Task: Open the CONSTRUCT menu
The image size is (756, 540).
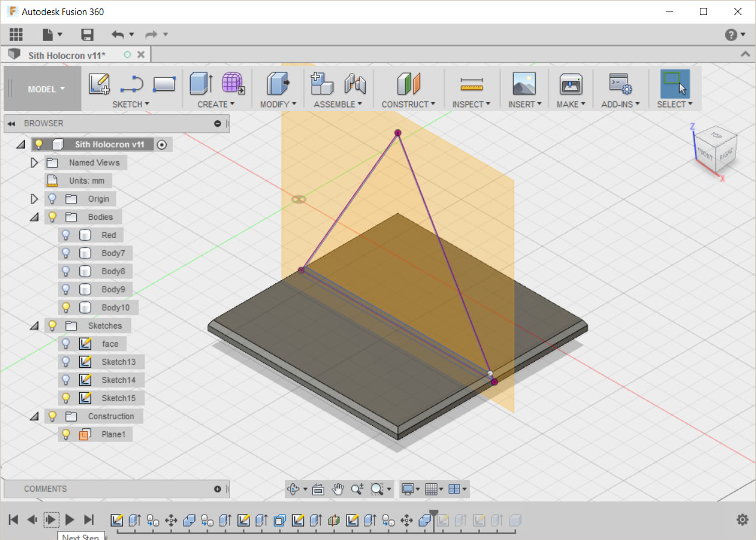Action: (408, 104)
